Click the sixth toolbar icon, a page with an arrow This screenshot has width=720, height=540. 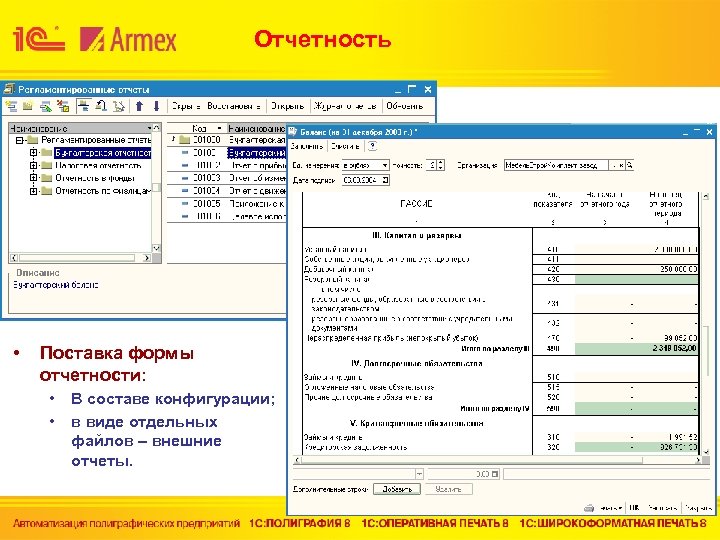(x=101, y=106)
